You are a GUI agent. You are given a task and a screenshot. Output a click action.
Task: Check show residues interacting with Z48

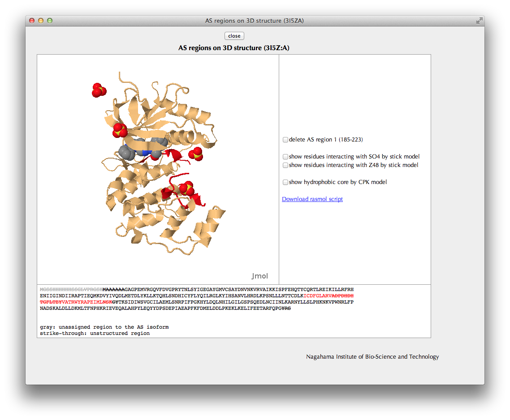point(285,165)
